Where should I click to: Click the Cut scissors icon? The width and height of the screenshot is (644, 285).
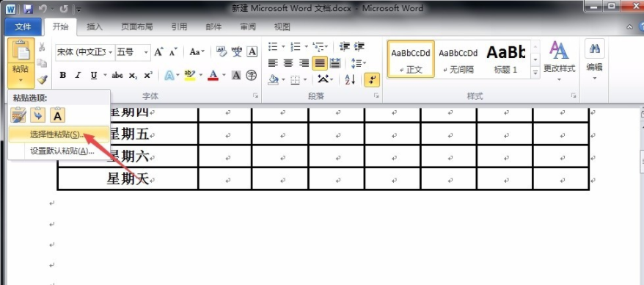[42, 47]
